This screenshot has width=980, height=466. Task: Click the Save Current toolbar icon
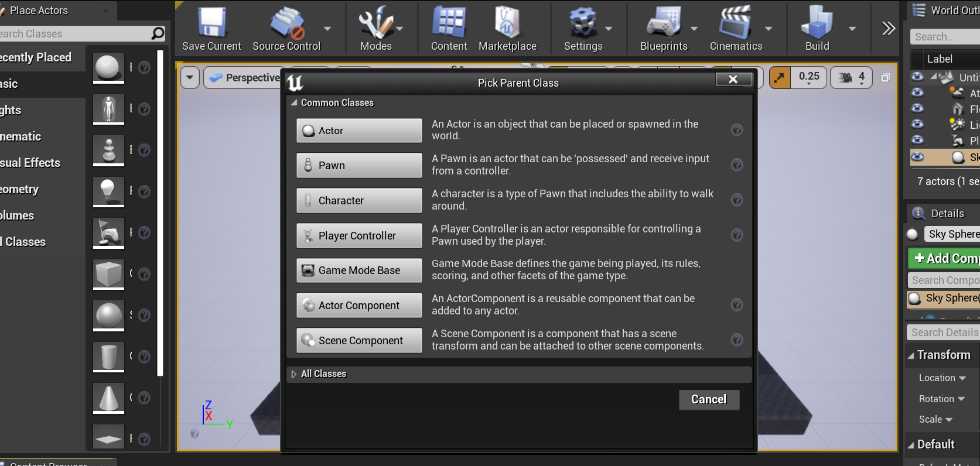point(211,22)
